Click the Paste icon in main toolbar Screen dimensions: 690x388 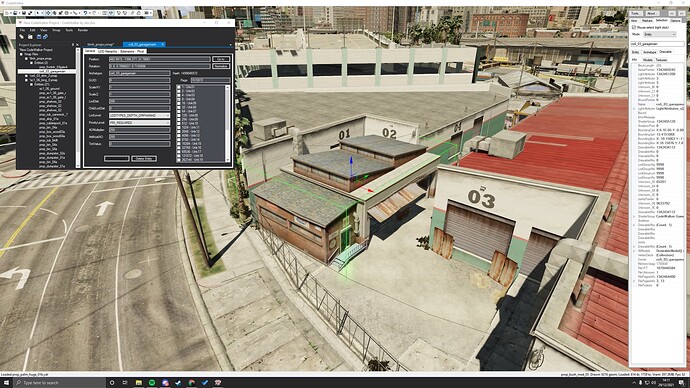tap(139, 13)
